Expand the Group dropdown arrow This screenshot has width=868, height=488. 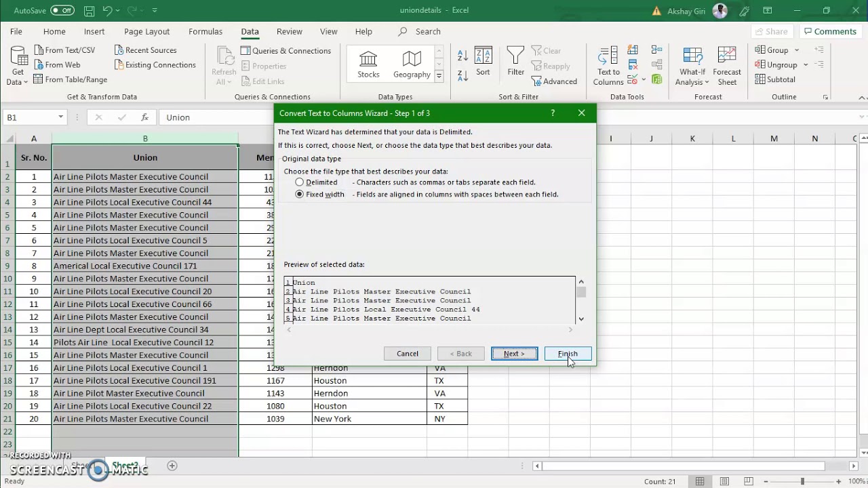pos(797,50)
